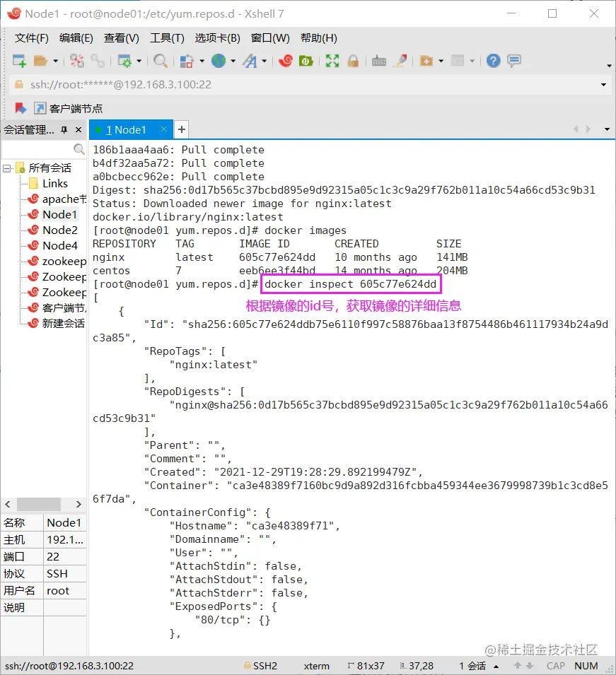
Task: Click the Reconnect toolbar icon
Action: coord(76,61)
